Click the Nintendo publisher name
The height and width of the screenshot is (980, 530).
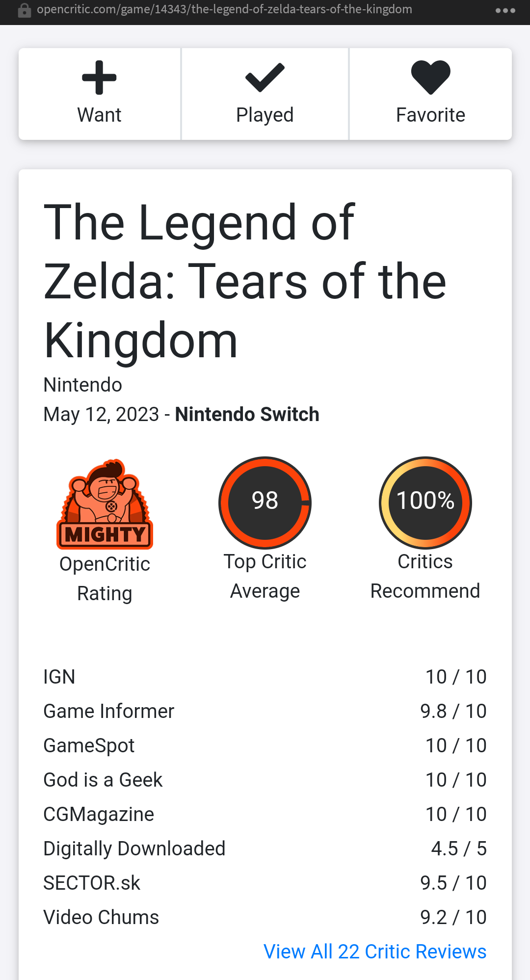(83, 385)
